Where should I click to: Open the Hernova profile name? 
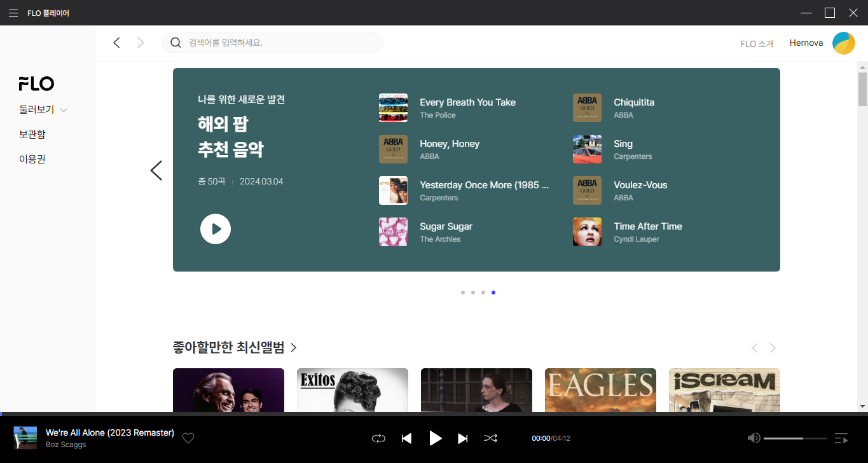pos(806,43)
